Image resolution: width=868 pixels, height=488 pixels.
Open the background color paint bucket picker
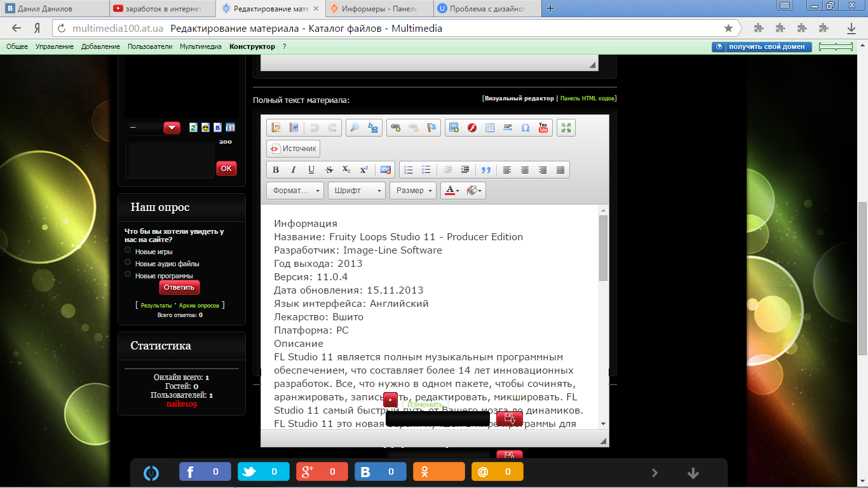(474, 191)
